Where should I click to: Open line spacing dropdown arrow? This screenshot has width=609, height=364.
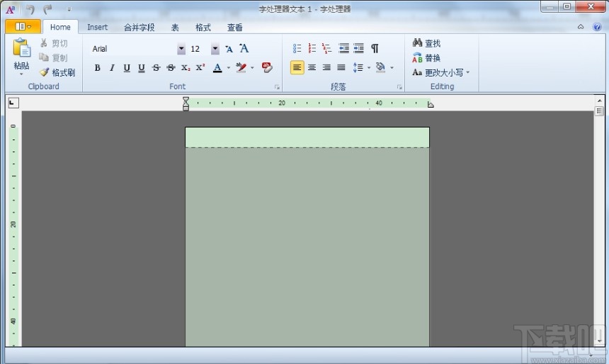point(369,68)
